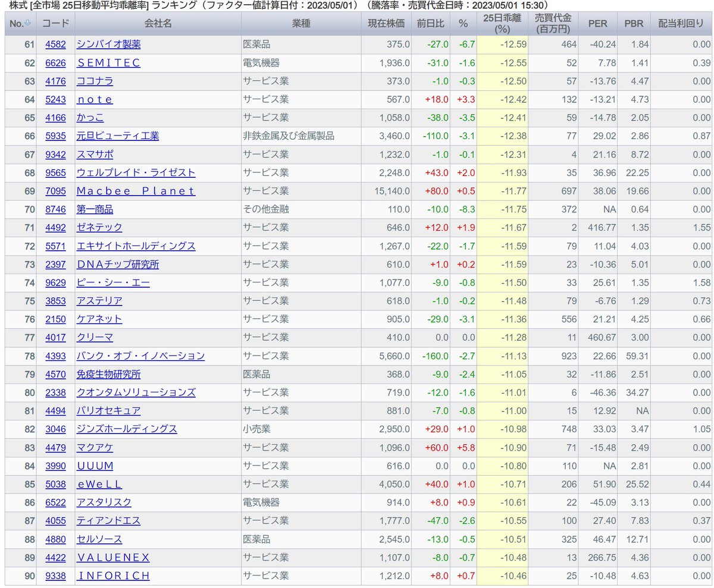
Task: Open ピー・シー・エー company link
Action: coord(113,283)
